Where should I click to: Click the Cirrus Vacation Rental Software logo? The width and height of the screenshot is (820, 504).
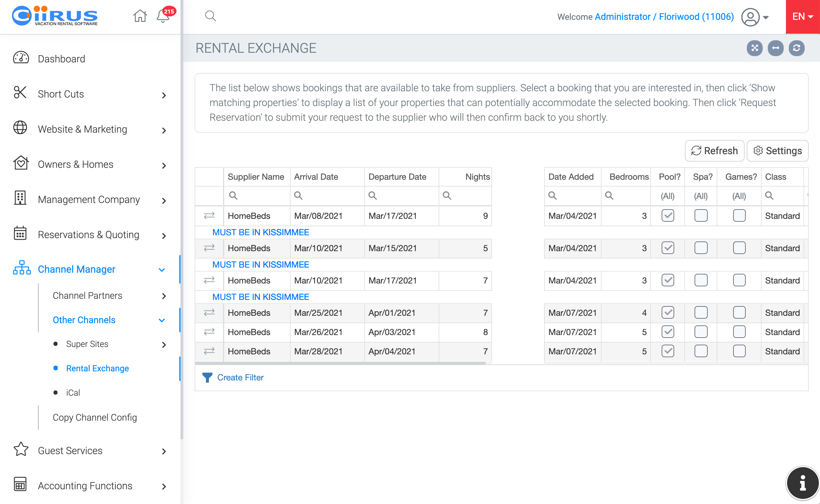pyautogui.click(x=55, y=16)
